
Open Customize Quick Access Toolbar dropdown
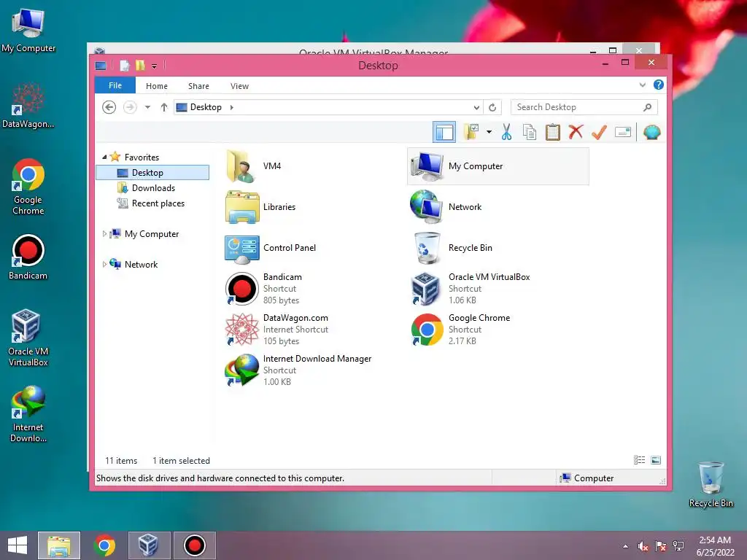click(x=154, y=66)
